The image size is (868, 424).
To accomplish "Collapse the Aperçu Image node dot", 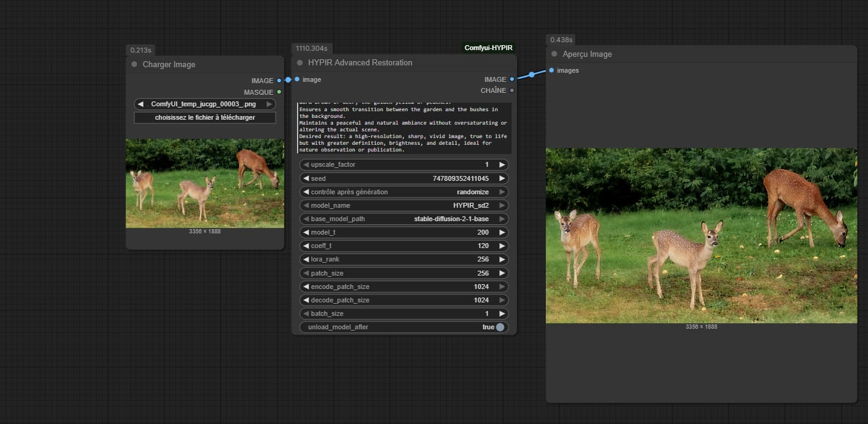I will pos(554,54).
